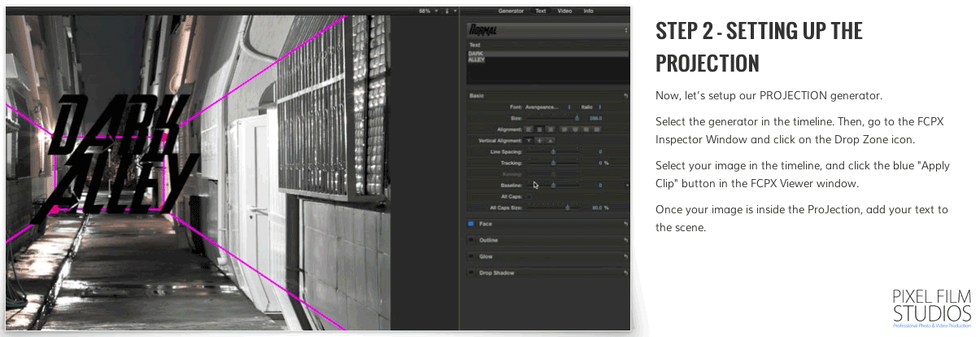Click the Line Spacing value field
The width and height of the screenshot is (980, 337).
coord(600,151)
